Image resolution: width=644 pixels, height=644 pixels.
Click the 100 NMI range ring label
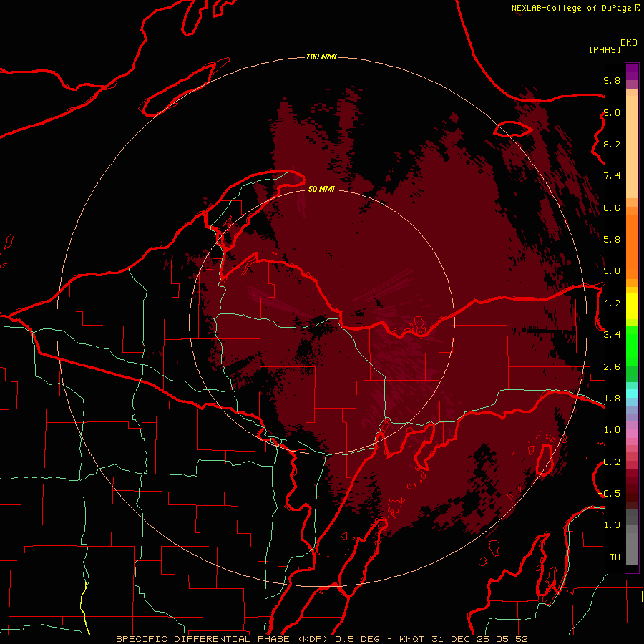[321, 57]
